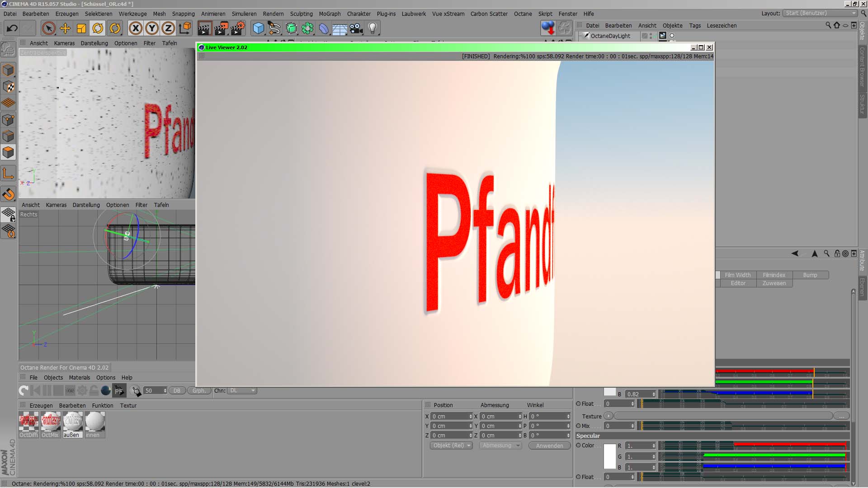Open the Objekt (Rel) dropdown
Image resolution: width=868 pixels, height=488 pixels.
point(451,446)
